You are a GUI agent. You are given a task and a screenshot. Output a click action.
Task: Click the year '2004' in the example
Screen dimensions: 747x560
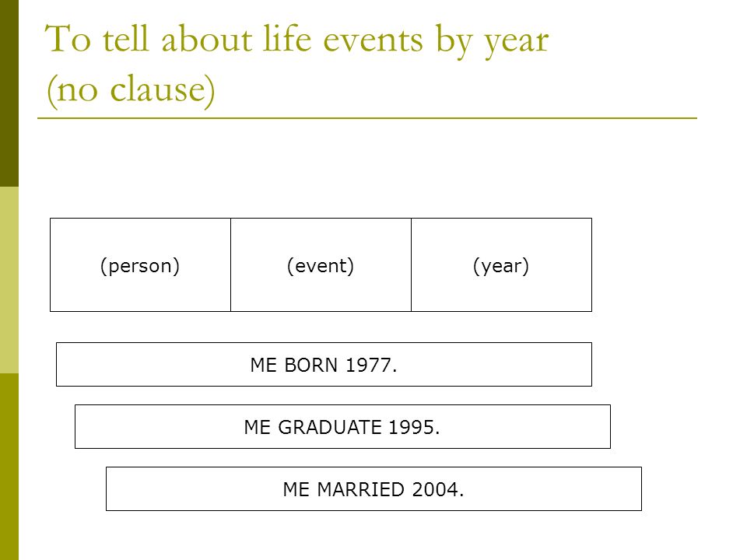(x=435, y=490)
